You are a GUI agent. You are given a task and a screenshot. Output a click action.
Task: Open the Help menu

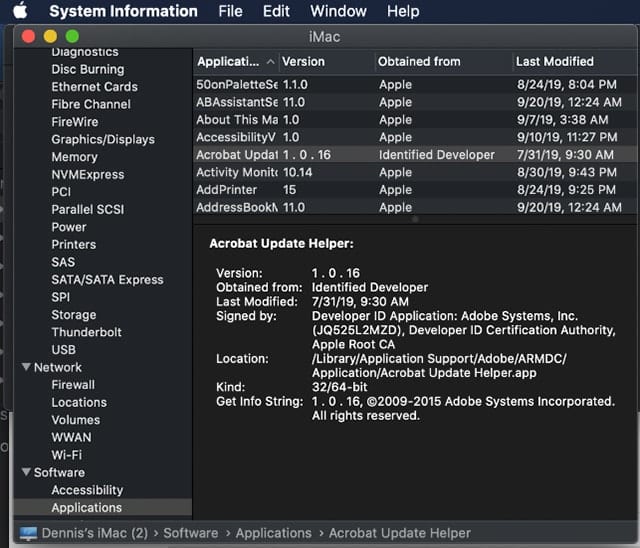pyautogui.click(x=403, y=11)
